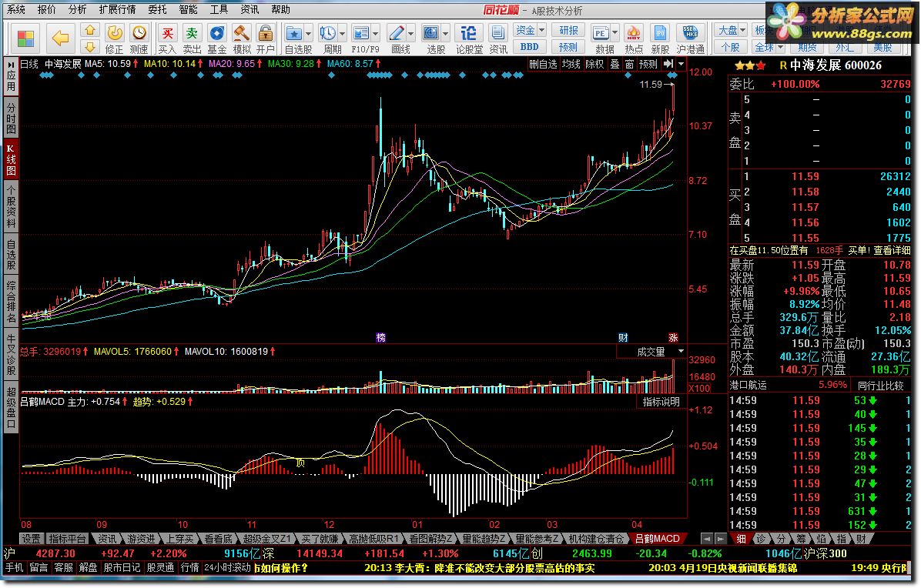Select the 细 detail tab

(x=742, y=539)
